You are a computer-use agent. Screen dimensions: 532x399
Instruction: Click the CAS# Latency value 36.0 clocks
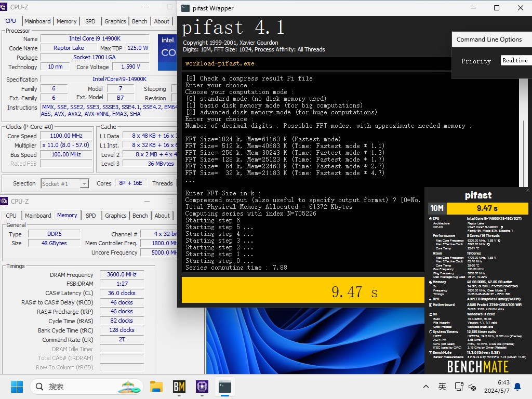coord(122,293)
